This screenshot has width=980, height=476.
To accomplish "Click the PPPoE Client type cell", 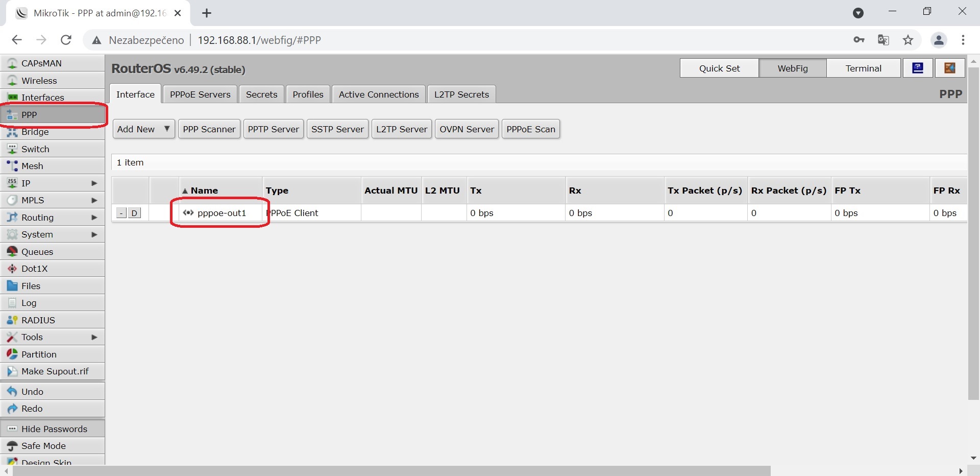I will [311, 213].
